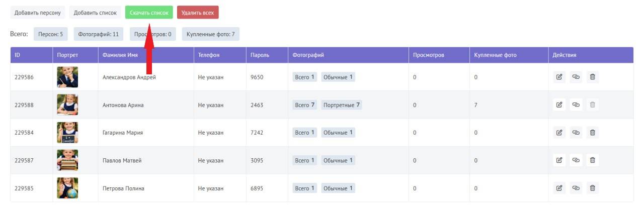Click the red Удалить всех button

point(198,13)
